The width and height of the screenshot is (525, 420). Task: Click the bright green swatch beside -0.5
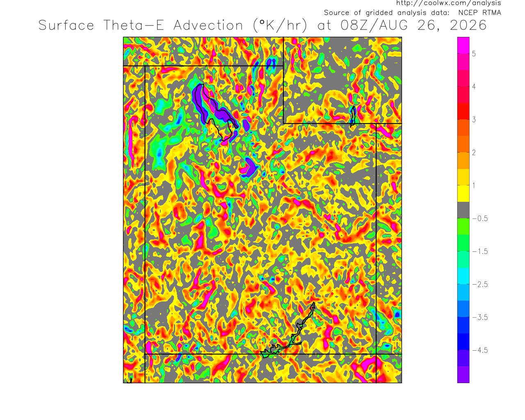(463, 226)
